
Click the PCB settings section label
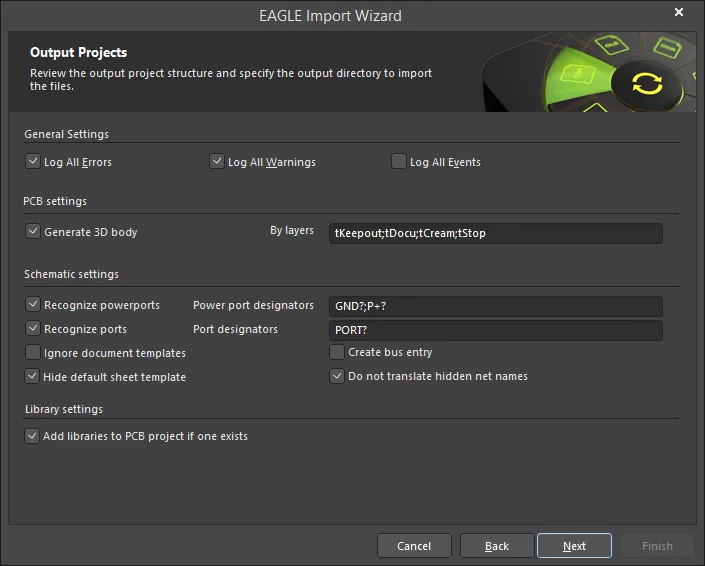click(55, 201)
